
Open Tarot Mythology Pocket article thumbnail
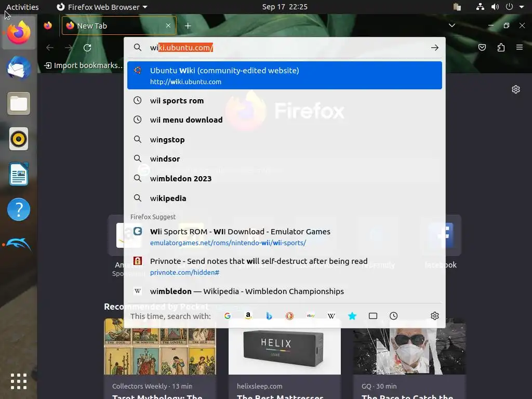[x=160, y=347]
